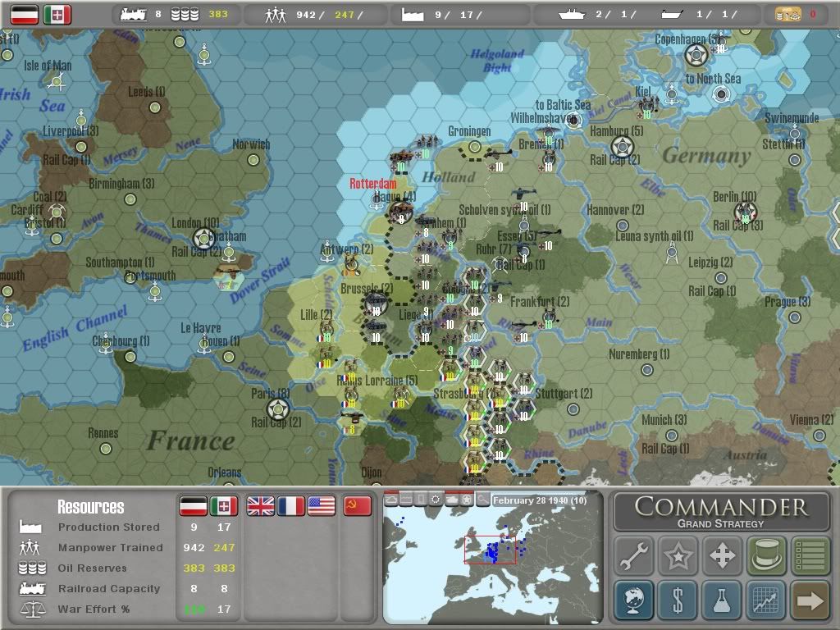Click the factory production icon in top bar

coord(413,15)
